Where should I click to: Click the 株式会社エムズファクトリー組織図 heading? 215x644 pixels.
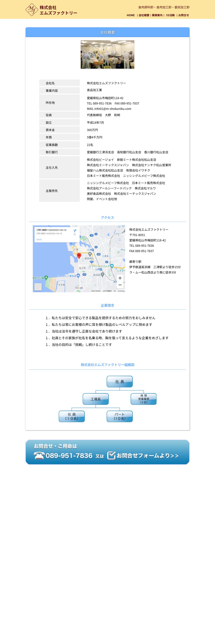(107, 365)
